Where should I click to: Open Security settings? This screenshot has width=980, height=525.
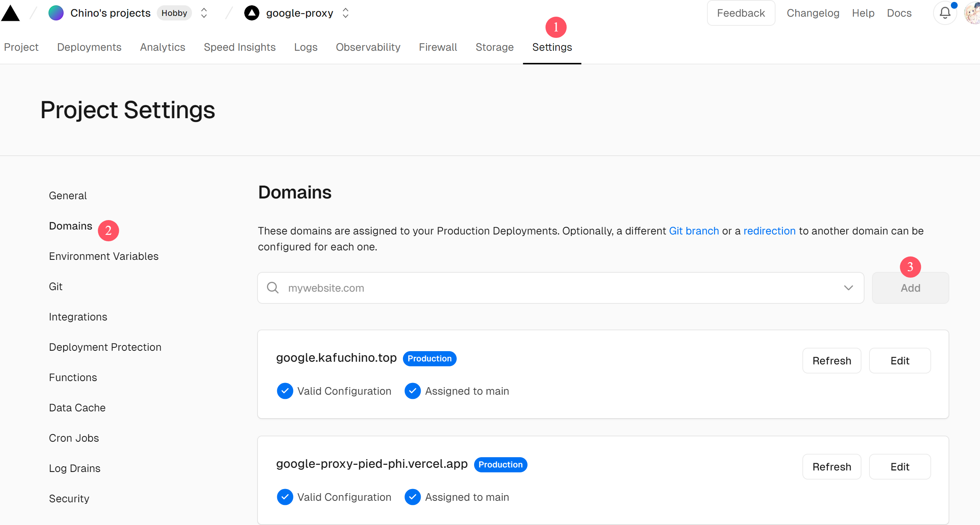coord(69,498)
